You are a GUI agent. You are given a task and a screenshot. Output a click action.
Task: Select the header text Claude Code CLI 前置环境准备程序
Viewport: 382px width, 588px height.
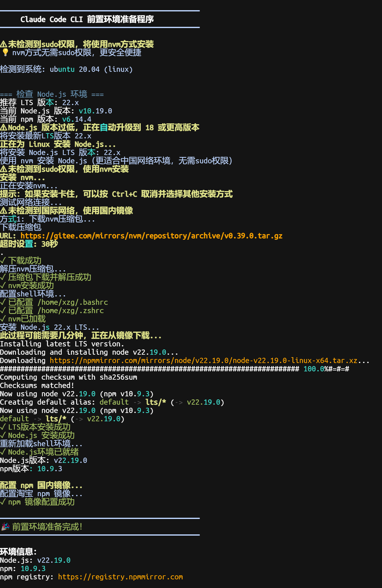click(87, 19)
